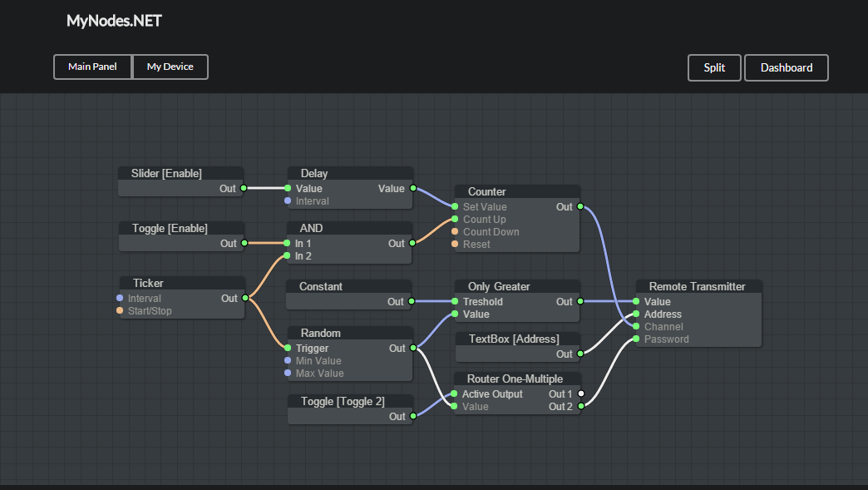This screenshot has height=490, width=868.
Task: Click the Split button
Action: 713,67
